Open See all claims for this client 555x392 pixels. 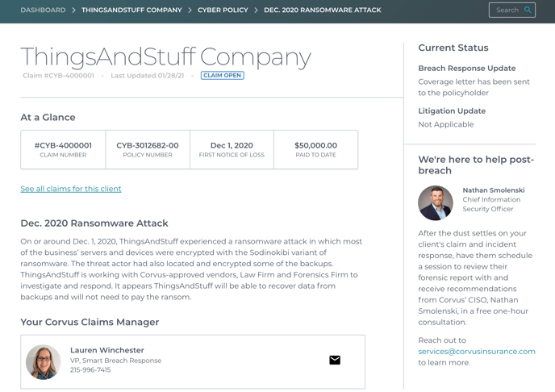point(71,189)
